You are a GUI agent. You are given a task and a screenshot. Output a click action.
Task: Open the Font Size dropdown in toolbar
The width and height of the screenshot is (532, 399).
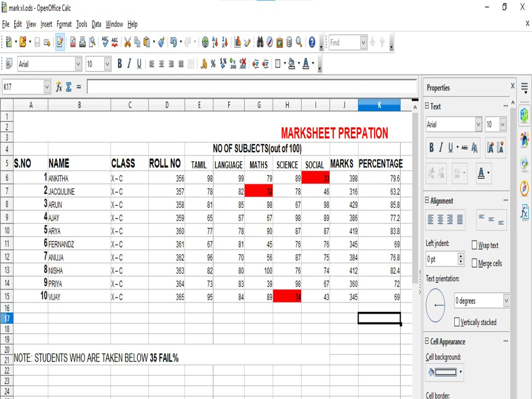pos(107,64)
